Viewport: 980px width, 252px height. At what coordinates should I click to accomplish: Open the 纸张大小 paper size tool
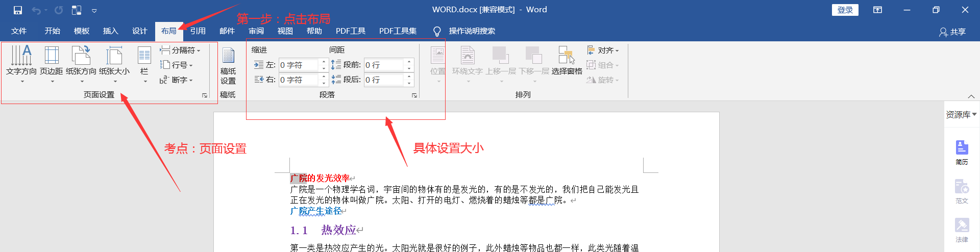coord(114,64)
